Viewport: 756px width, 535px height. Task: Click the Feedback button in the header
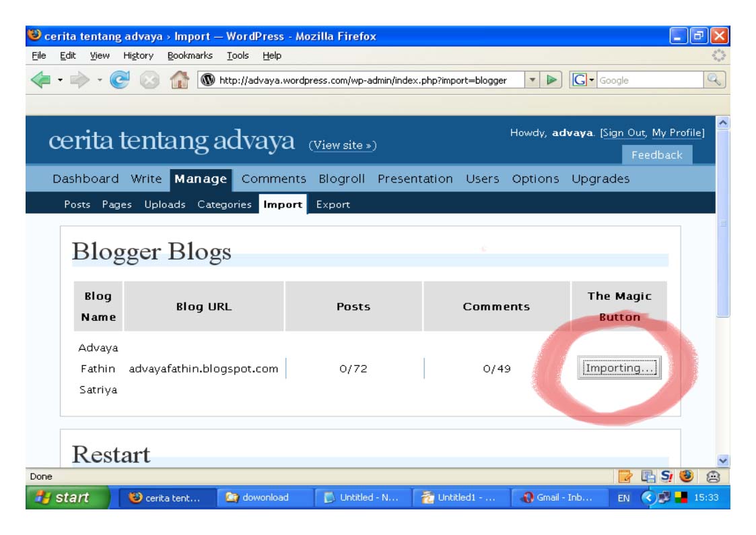click(x=656, y=155)
